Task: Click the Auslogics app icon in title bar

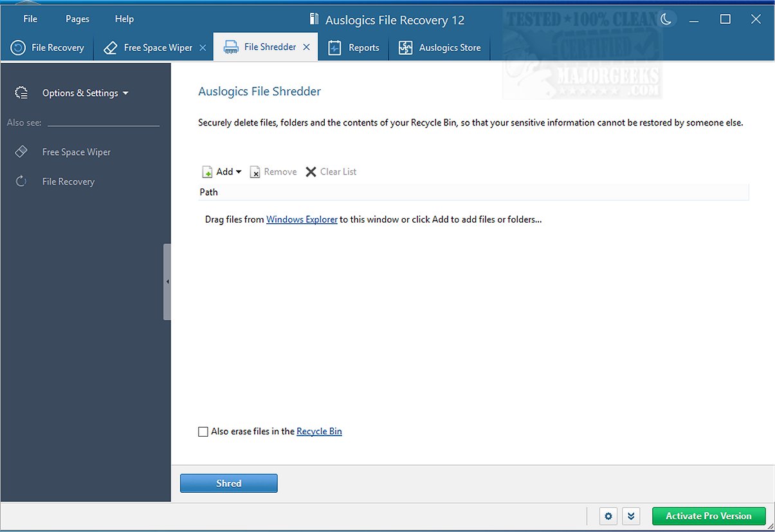Action: point(314,19)
